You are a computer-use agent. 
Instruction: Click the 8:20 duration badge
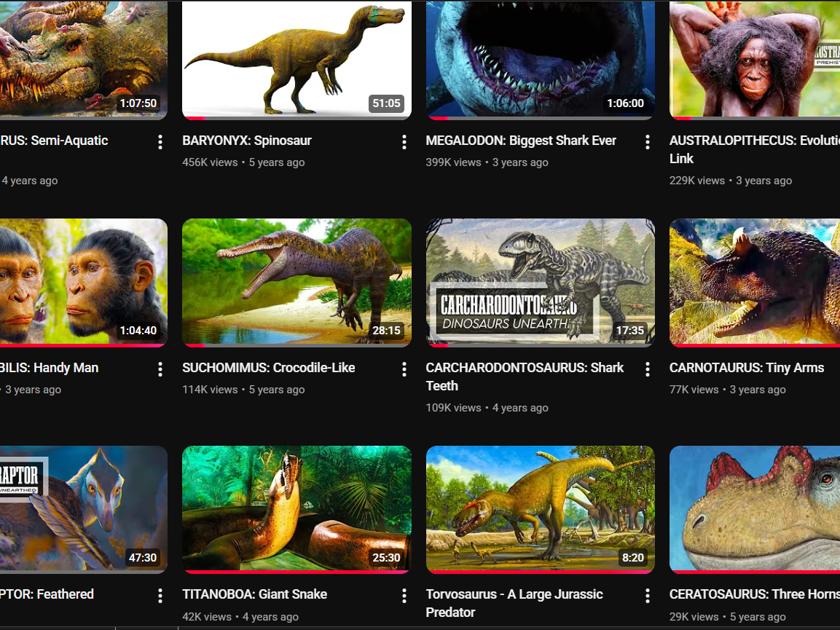632,558
